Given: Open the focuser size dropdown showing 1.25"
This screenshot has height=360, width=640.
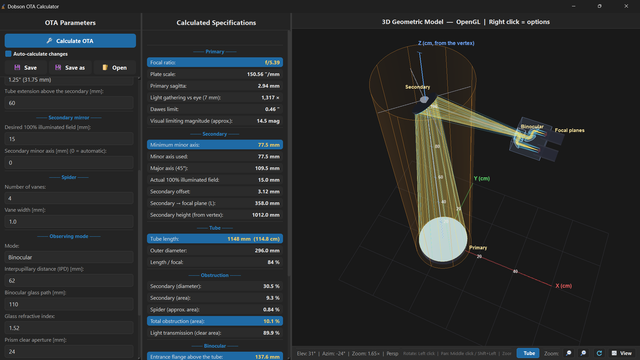Looking at the screenshot, I should (x=69, y=80).
